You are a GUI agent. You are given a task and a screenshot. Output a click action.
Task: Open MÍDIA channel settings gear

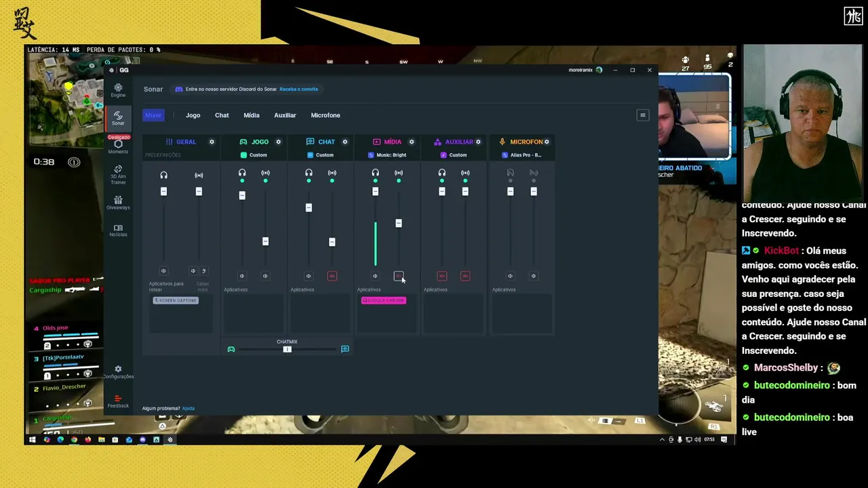coord(411,142)
